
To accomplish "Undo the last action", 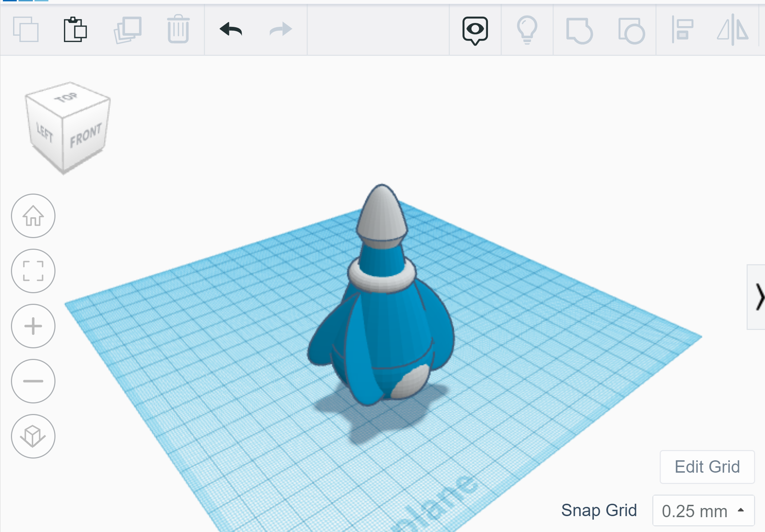I will 231,29.
